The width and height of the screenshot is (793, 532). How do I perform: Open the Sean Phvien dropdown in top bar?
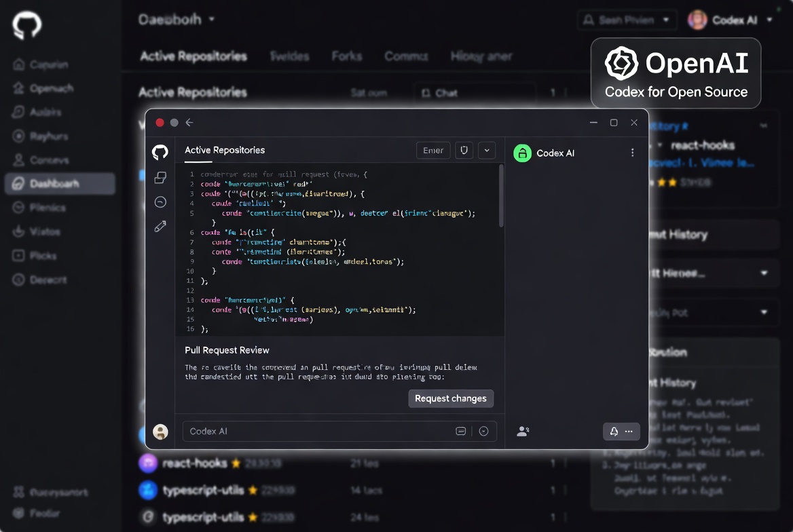627,20
